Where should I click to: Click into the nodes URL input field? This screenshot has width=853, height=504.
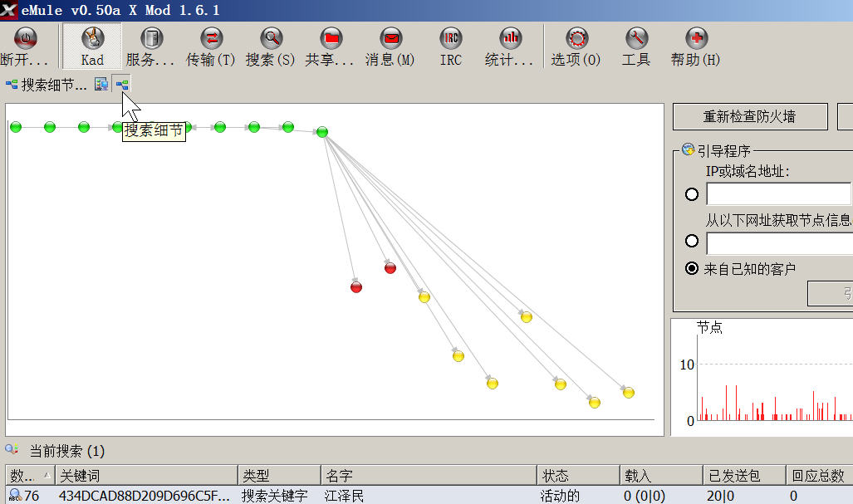click(x=780, y=243)
